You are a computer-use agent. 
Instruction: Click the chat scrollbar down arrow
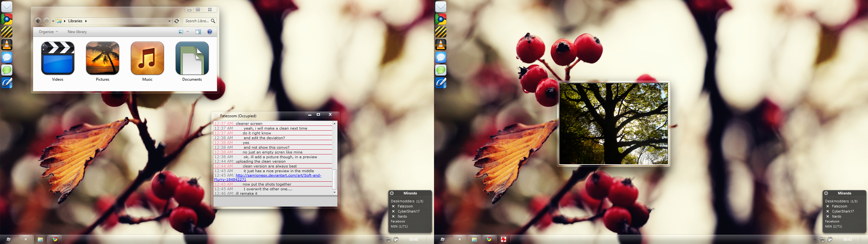[335, 193]
